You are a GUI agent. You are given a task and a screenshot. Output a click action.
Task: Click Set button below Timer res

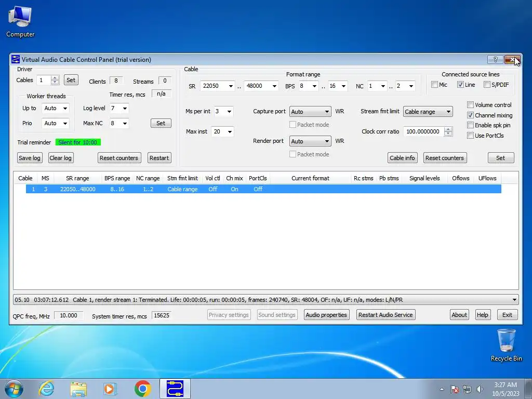pos(161,123)
